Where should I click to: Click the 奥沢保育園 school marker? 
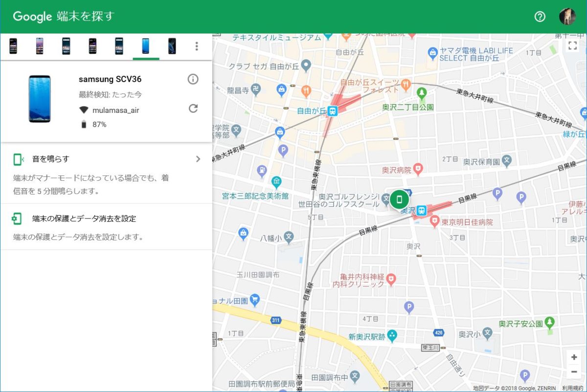coord(507,160)
